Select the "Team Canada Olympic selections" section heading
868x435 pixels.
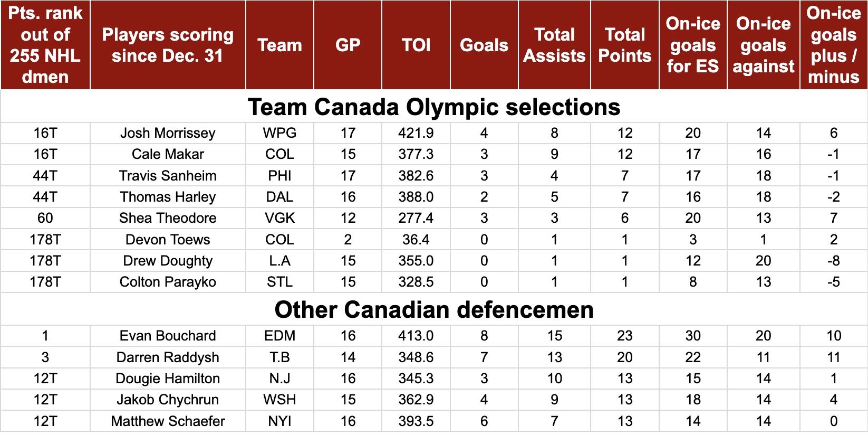pyautogui.click(x=433, y=107)
